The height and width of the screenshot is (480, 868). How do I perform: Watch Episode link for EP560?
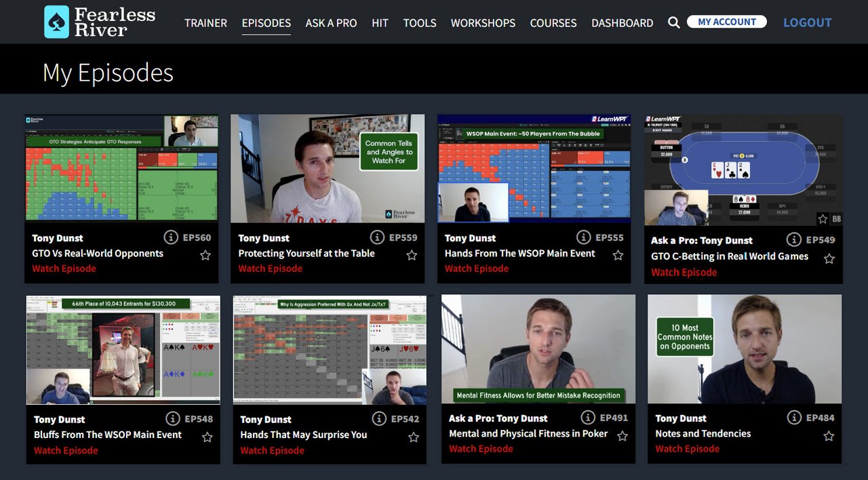(64, 268)
